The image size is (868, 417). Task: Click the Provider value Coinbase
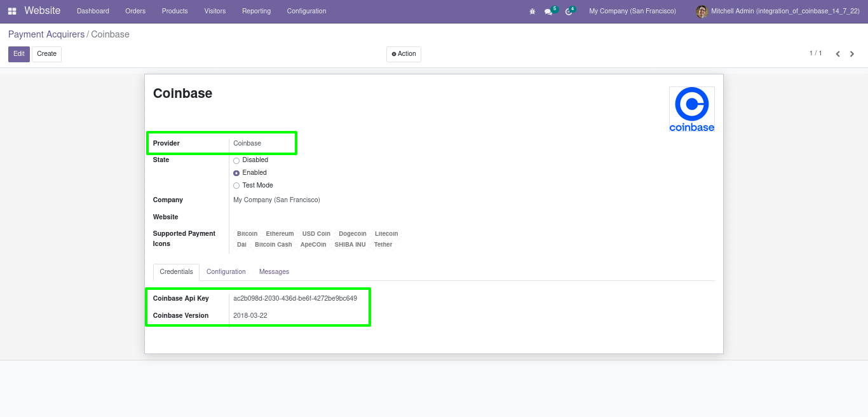pyautogui.click(x=247, y=144)
